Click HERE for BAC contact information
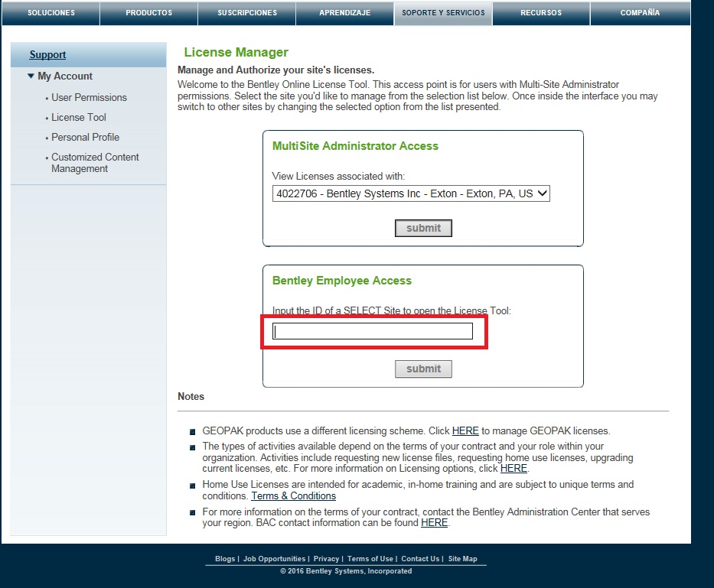Image resolution: width=714 pixels, height=588 pixels. (435, 522)
